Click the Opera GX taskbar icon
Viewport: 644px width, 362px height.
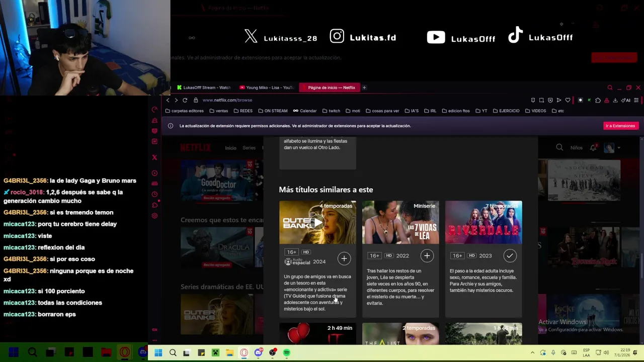point(244,353)
